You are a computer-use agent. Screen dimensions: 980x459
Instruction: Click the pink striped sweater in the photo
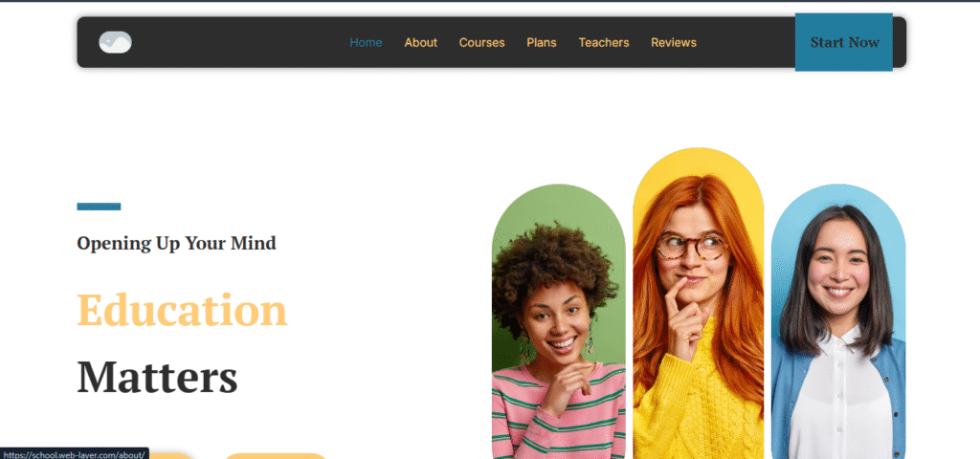click(558, 413)
